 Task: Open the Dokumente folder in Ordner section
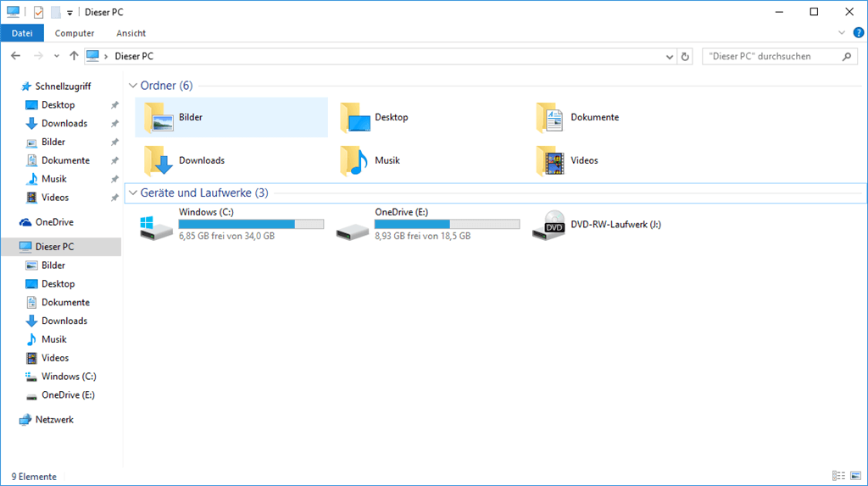623,118
